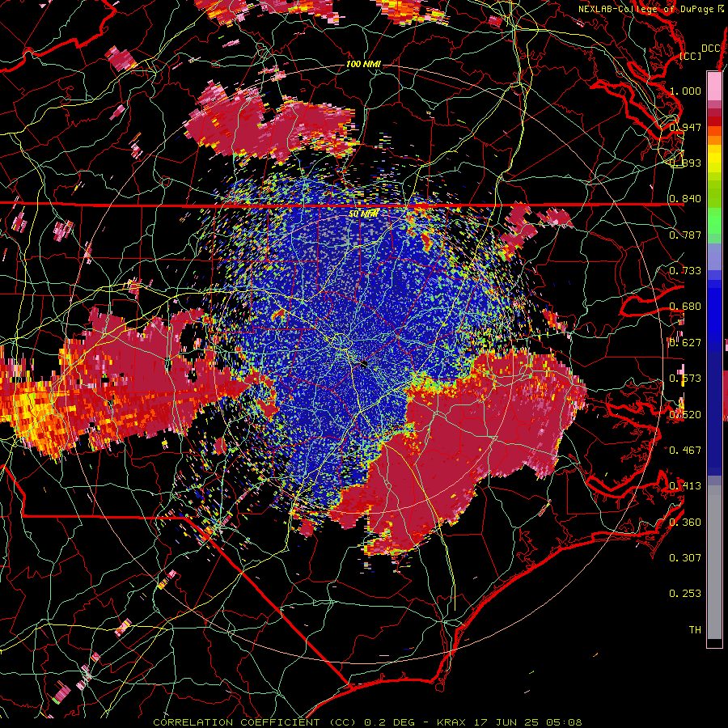This screenshot has width=728, height=728.
Task: Click the TH threshold label
Action: pyautogui.click(x=695, y=629)
